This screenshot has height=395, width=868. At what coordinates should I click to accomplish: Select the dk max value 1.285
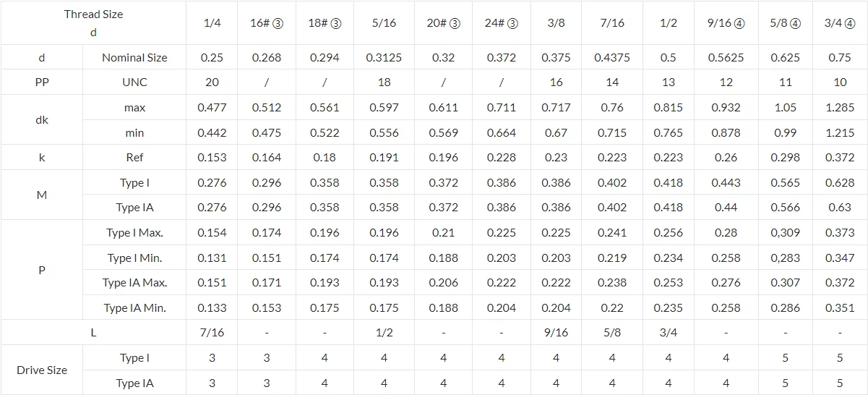click(840, 108)
